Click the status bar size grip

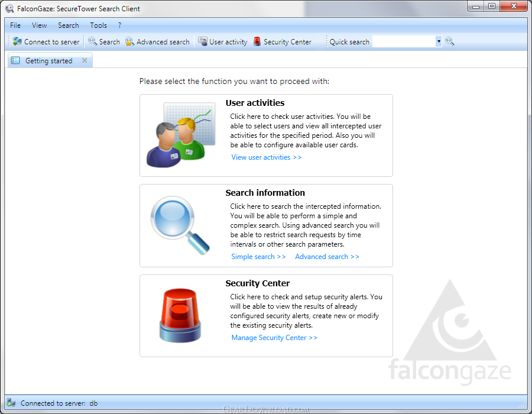click(523, 405)
